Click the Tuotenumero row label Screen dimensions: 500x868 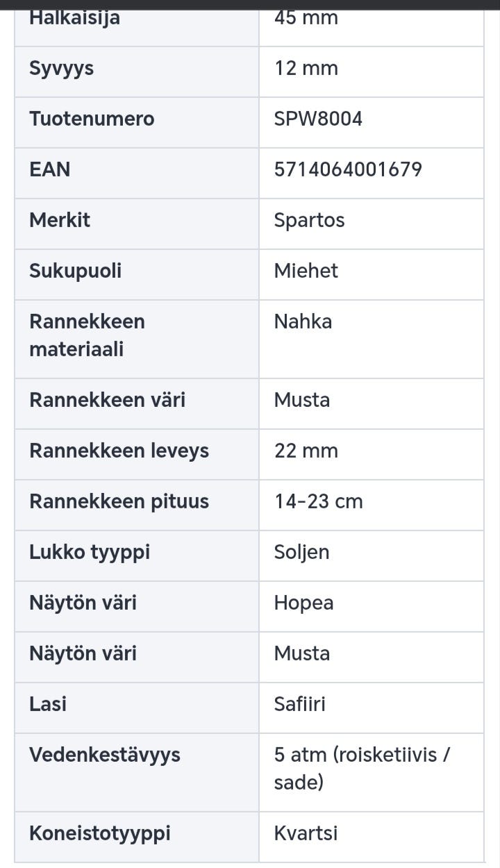[x=92, y=119]
